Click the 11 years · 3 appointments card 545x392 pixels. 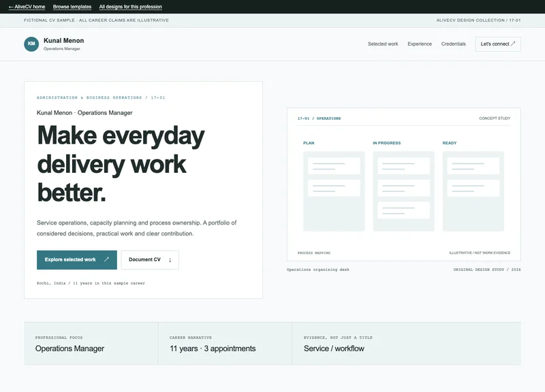225,344
